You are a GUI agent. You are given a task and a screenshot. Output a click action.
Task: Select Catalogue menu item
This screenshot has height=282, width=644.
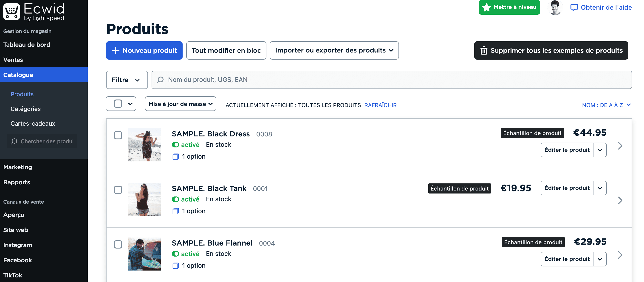44,75
